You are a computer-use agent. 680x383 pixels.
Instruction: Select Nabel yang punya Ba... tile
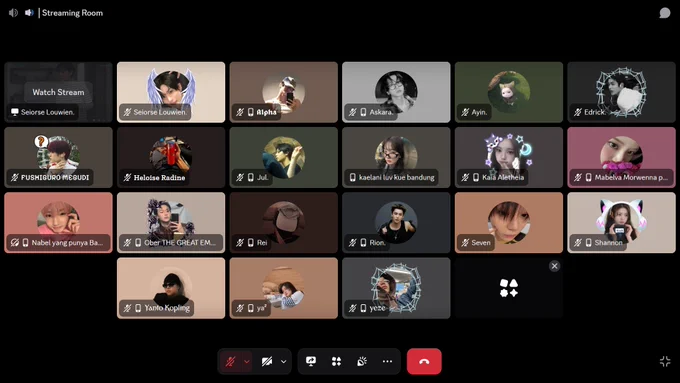coord(59,223)
